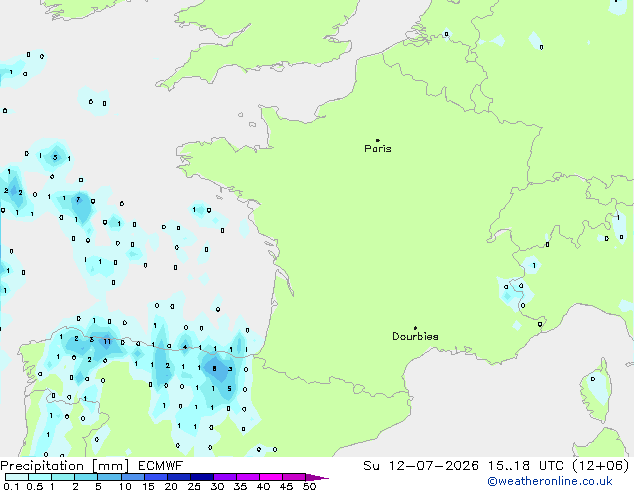634x490 pixels.
Task: Pick the 5 mm legend color swatch
Action: [x=109, y=477]
